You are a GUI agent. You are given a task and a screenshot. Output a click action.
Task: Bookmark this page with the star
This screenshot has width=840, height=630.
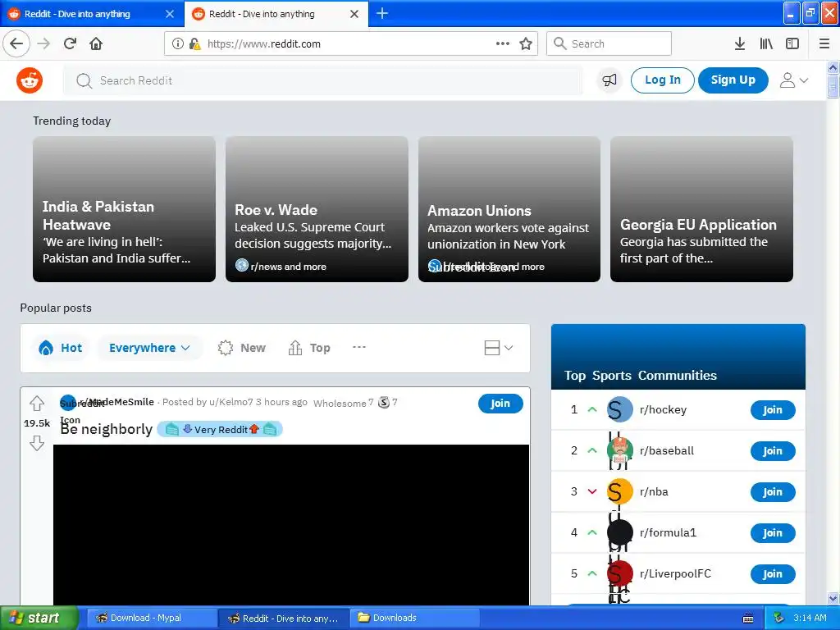coord(526,43)
